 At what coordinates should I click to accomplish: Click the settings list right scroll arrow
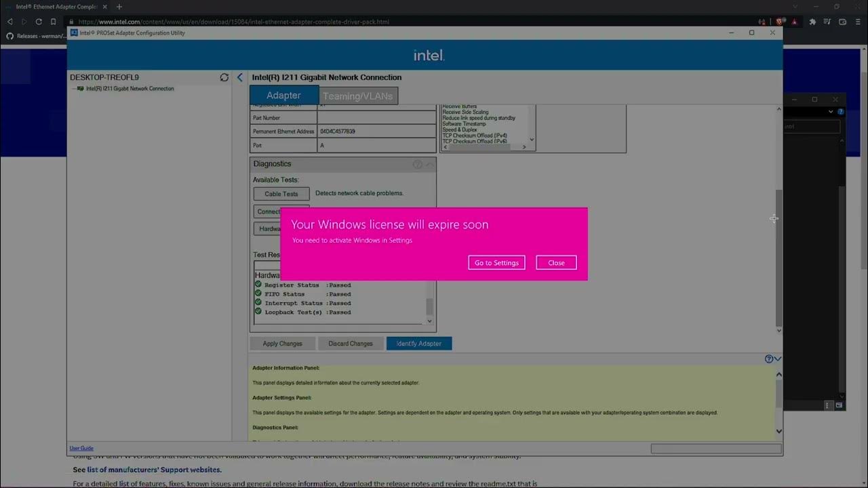pos(524,147)
